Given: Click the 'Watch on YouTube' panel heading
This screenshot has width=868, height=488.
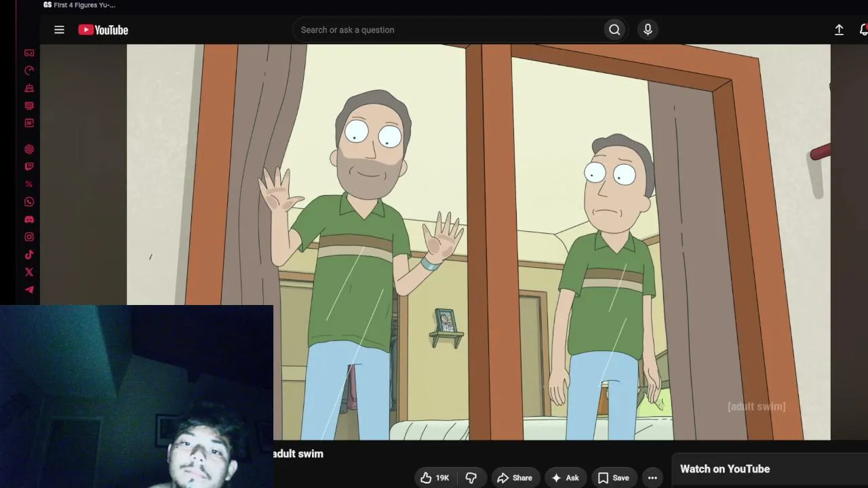Looking at the screenshot, I should pyautogui.click(x=725, y=469).
